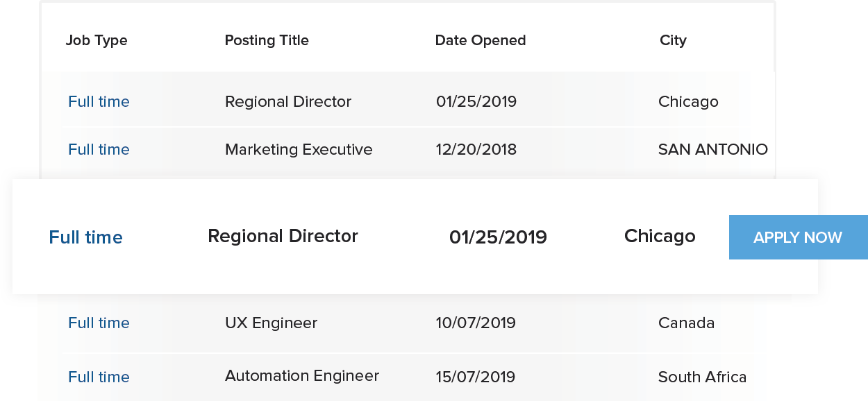The image size is (868, 401).
Task: Select the South Africa city cell
Action: (x=702, y=377)
